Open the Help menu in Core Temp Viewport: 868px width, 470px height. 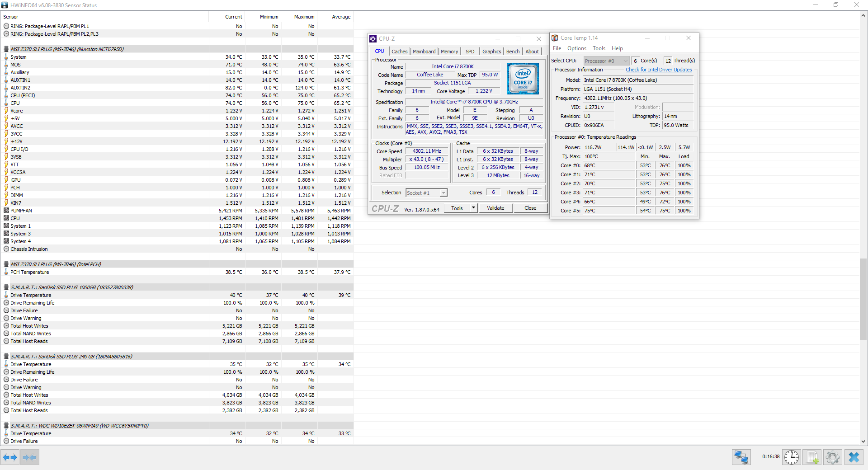coord(617,48)
